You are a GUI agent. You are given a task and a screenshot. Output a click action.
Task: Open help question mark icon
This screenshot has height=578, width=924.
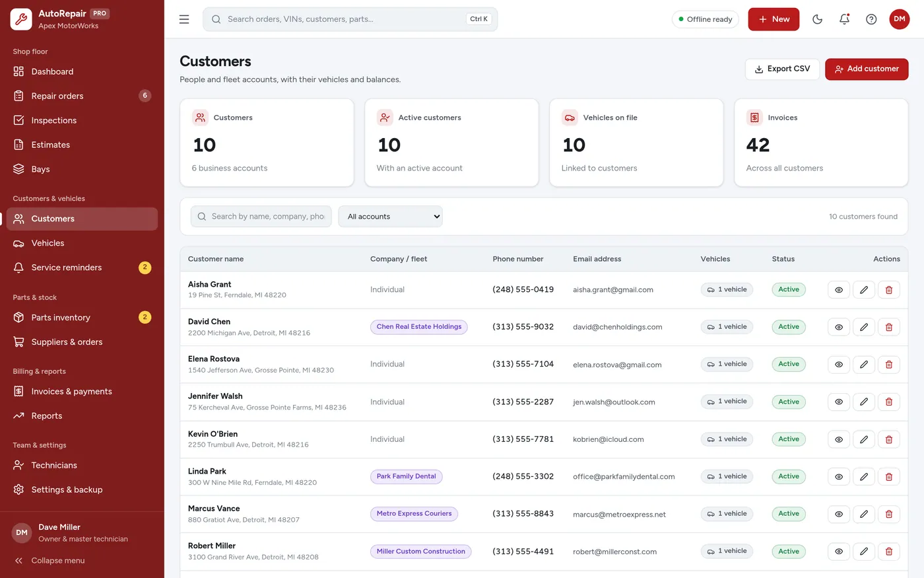click(x=871, y=19)
